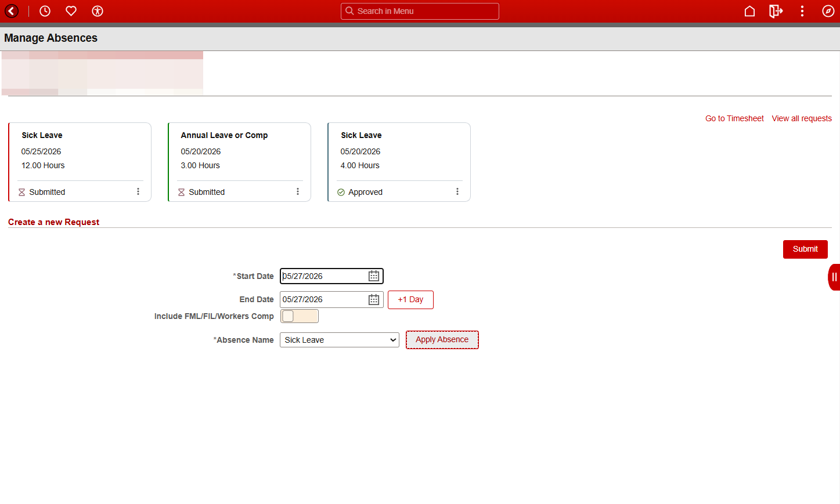Screen dimensions: 840x504
Task: Open Recently Visited clock icon
Action: 45,11
